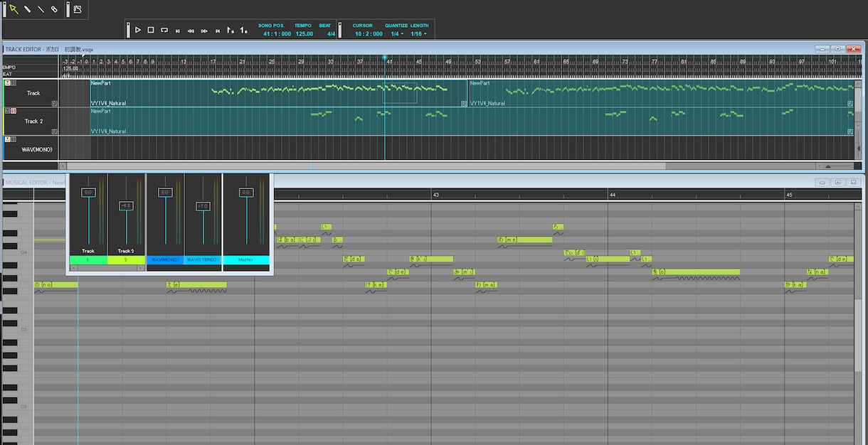
Task: Toggle mute button on Track 2
Action: pos(8,111)
